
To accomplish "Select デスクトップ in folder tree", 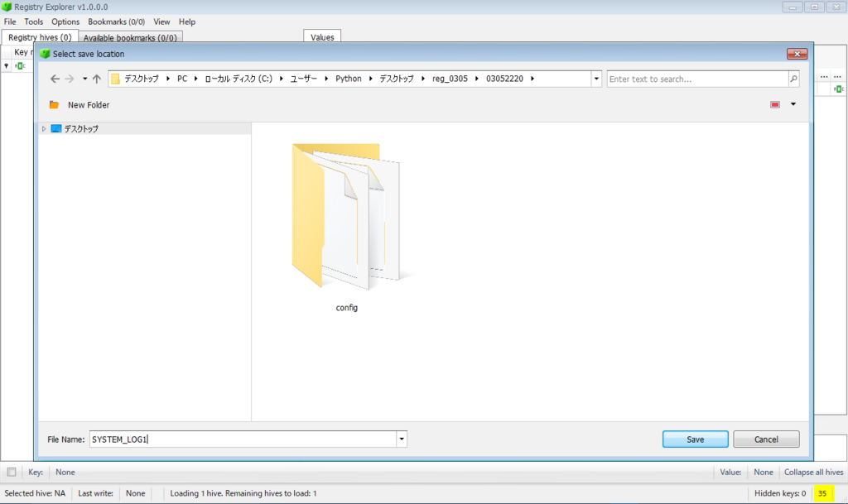I will [81, 128].
